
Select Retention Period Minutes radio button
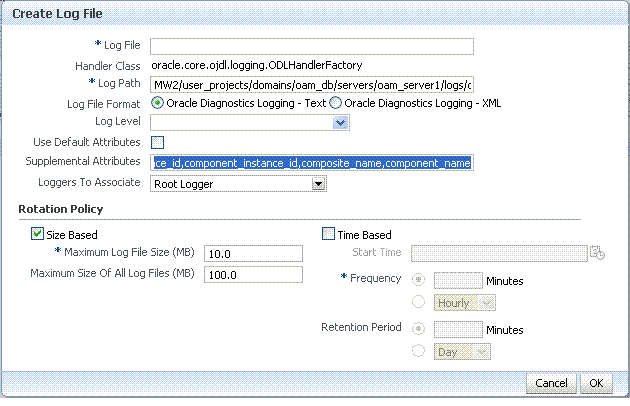(x=418, y=328)
